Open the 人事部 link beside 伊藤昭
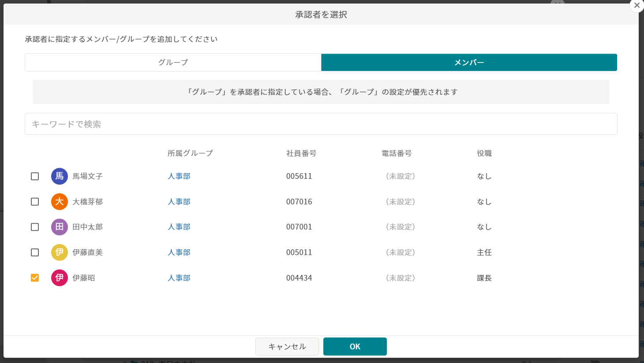Image resolution: width=644 pixels, height=363 pixels. (179, 278)
